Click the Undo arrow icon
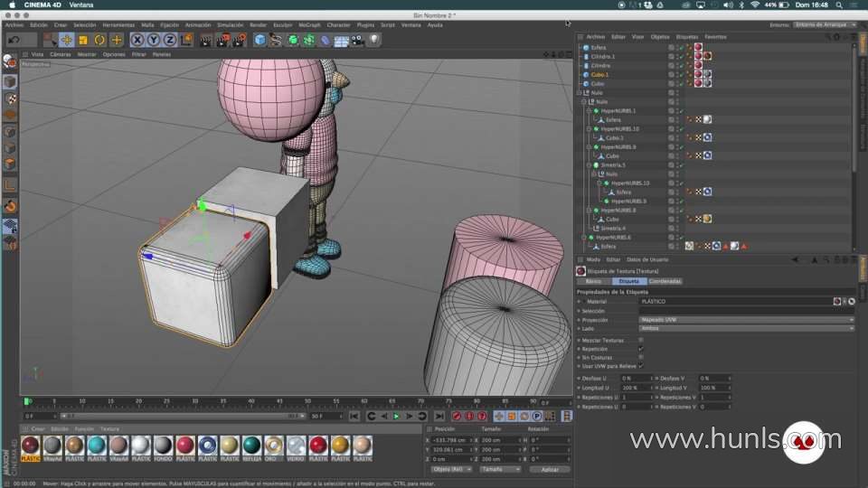Image resolution: width=868 pixels, height=488 pixels. 14,40
